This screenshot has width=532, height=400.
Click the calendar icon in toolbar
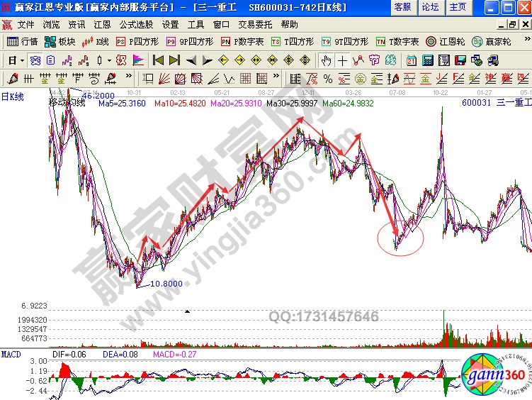coord(412,60)
